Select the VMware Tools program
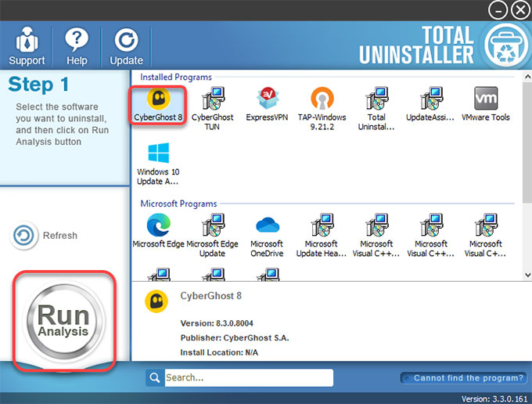Image resolution: width=532 pixels, height=404 pixels. click(x=486, y=105)
